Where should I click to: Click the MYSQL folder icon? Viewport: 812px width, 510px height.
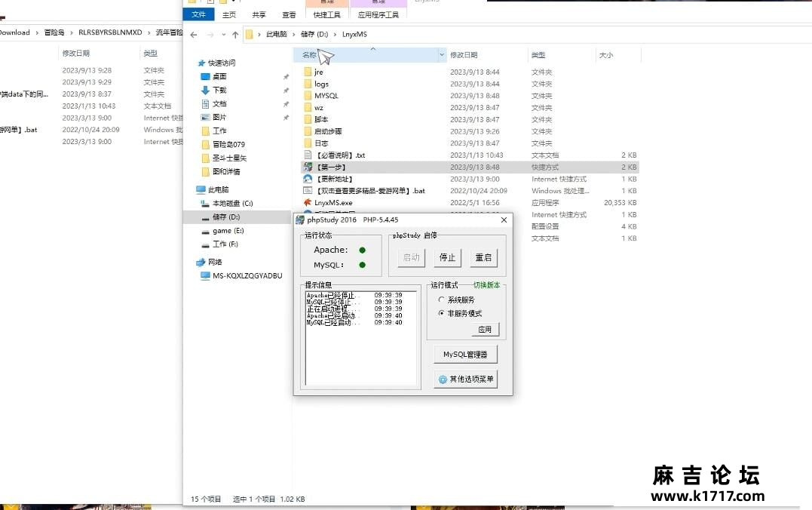pyautogui.click(x=308, y=96)
